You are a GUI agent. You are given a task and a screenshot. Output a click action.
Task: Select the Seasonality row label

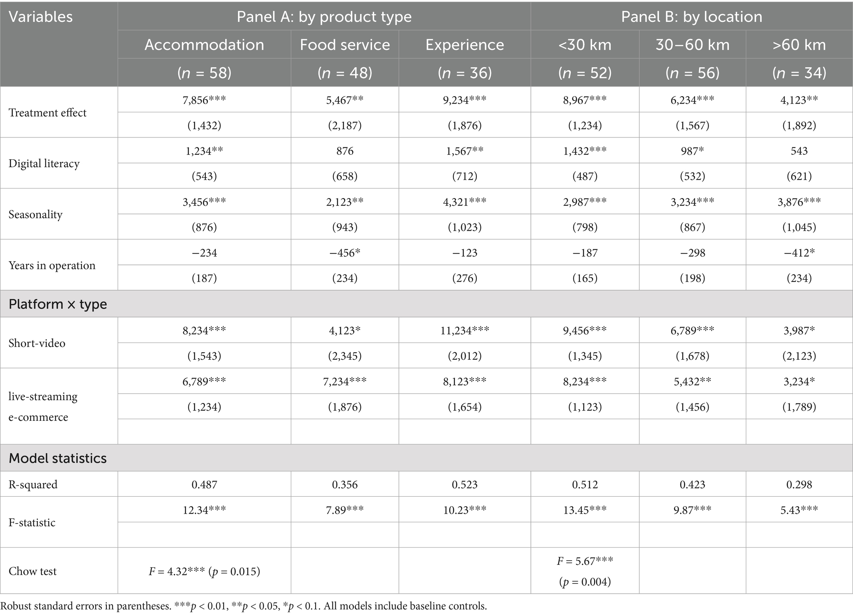(x=35, y=215)
